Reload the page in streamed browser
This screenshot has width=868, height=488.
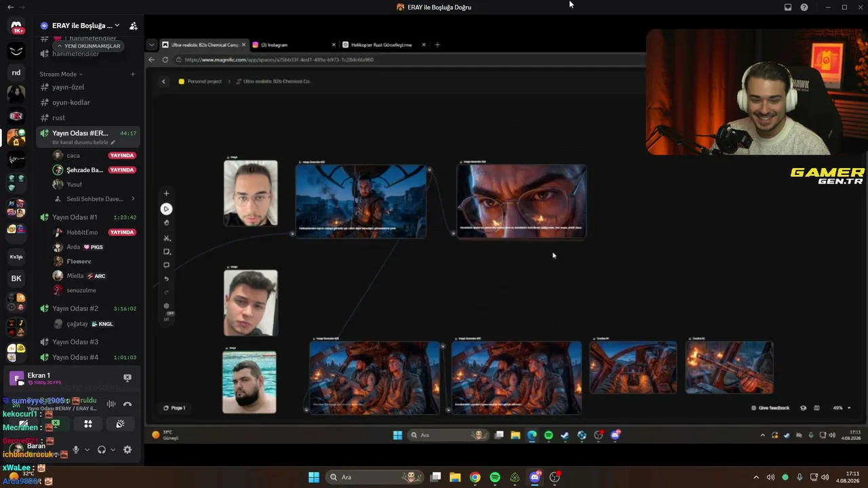[165, 60]
